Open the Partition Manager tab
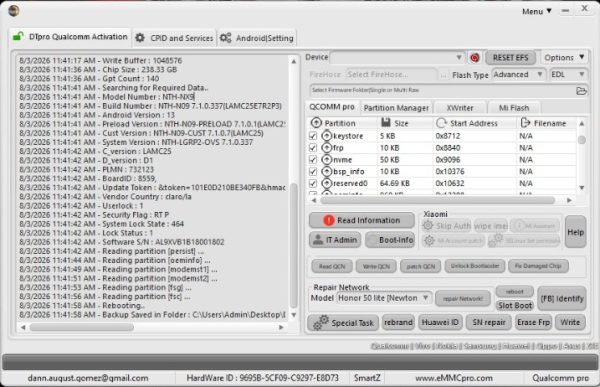Screen dimensions: 600x387 tap(396, 108)
